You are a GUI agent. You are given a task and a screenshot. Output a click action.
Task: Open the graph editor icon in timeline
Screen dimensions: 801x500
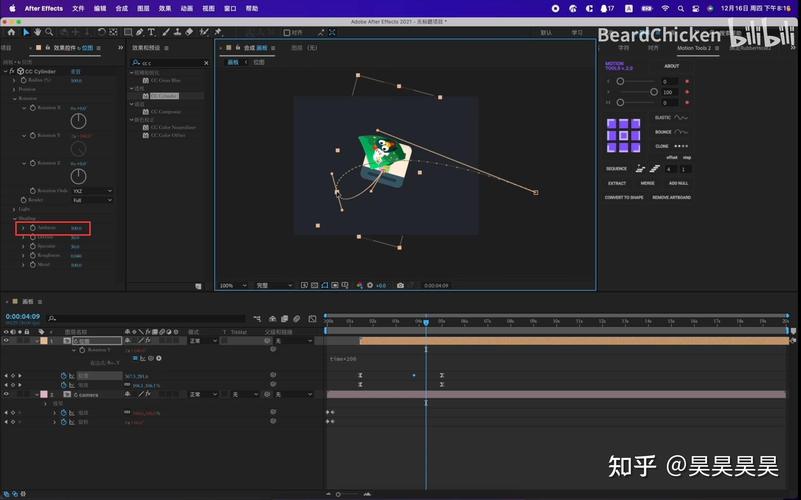(312, 319)
